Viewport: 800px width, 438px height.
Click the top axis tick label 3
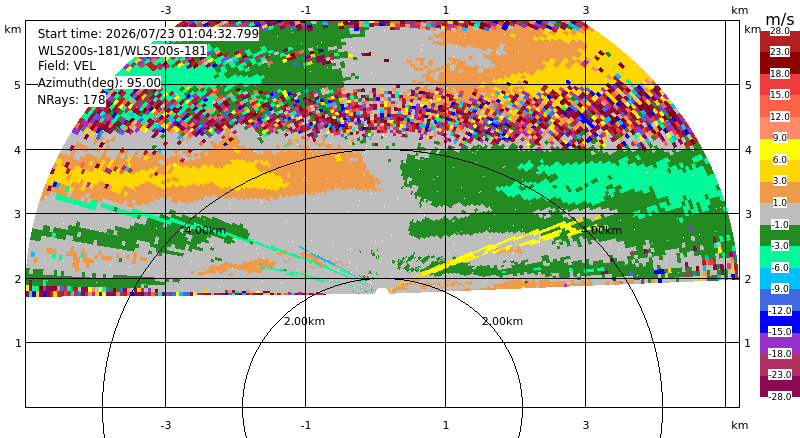tap(586, 10)
